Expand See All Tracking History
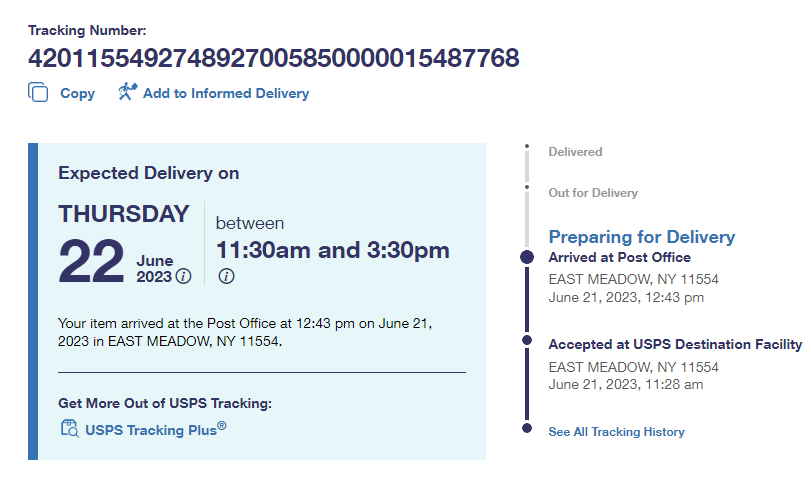Viewport: 811px width, 482px height. (616, 432)
